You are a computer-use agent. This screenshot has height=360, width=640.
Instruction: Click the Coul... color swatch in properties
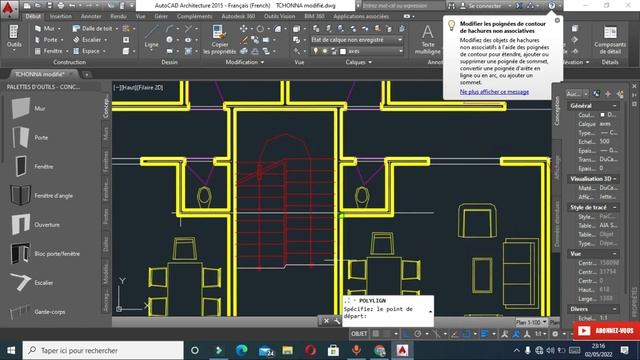coord(602,115)
